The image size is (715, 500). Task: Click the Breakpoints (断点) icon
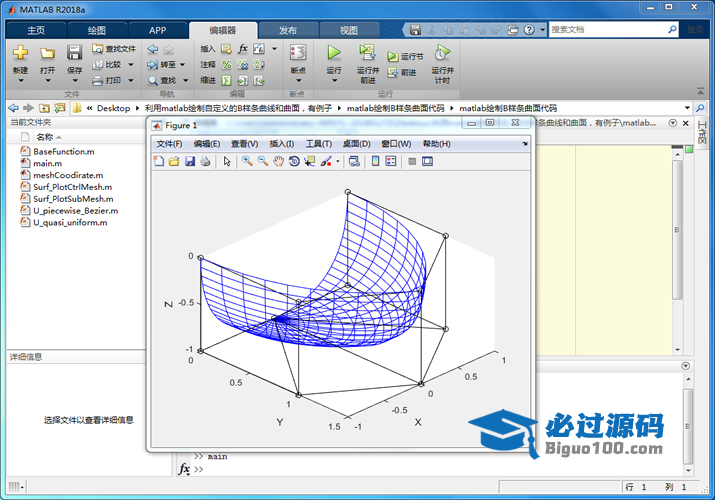click(298, 53)
